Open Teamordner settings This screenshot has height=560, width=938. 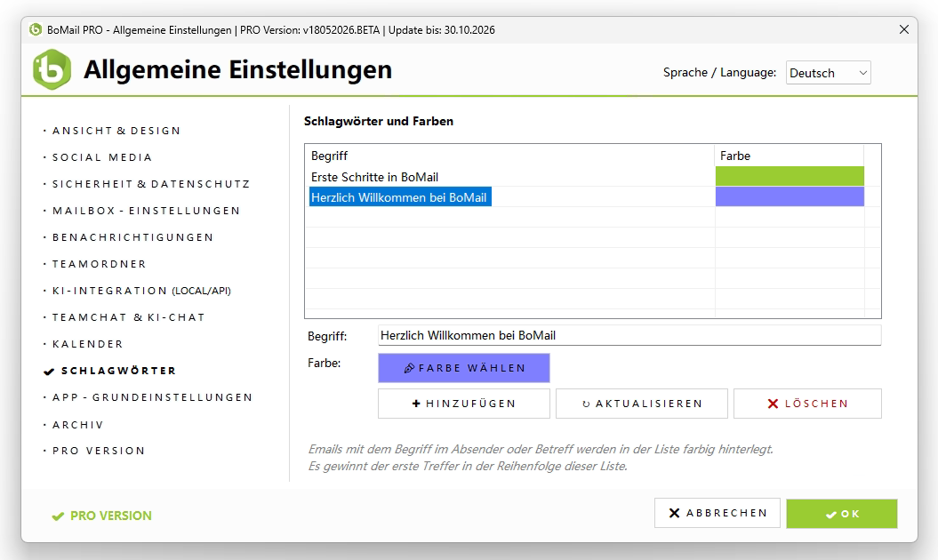[100, 264]
